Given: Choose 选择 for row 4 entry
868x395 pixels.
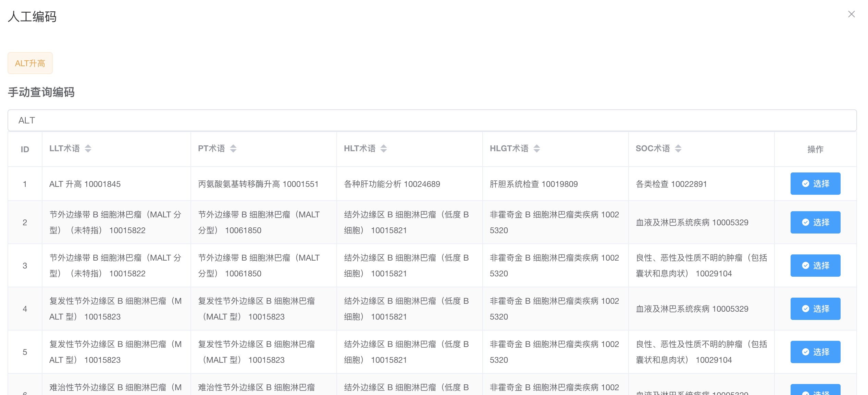Looking at the screenshot, I should point(815,309).
